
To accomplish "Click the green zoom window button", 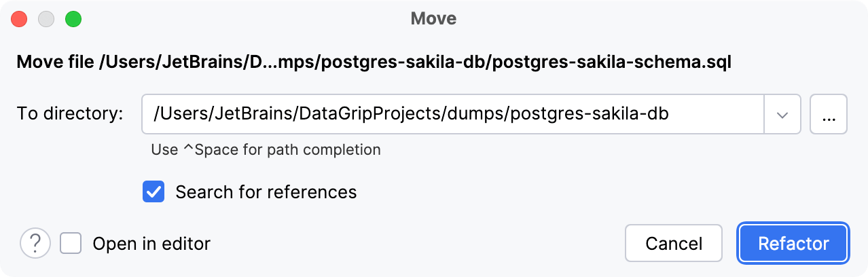I will click(73, 19).
